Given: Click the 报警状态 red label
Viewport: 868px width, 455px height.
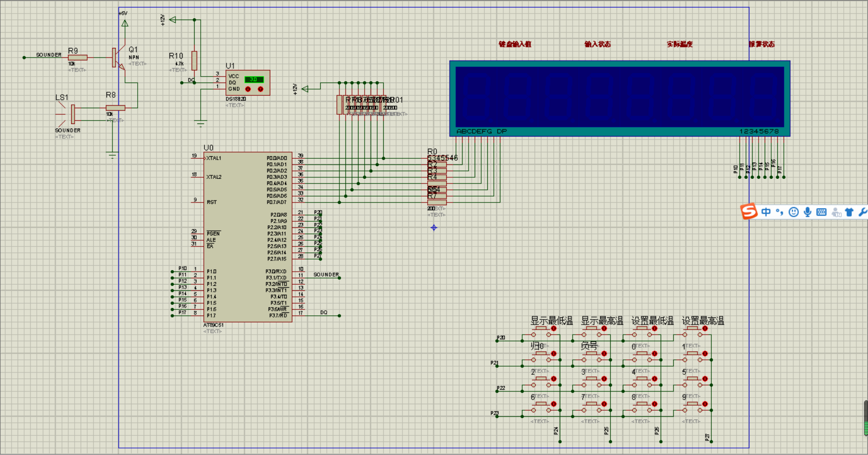Looking at the screenshot, I should [762, 44].
